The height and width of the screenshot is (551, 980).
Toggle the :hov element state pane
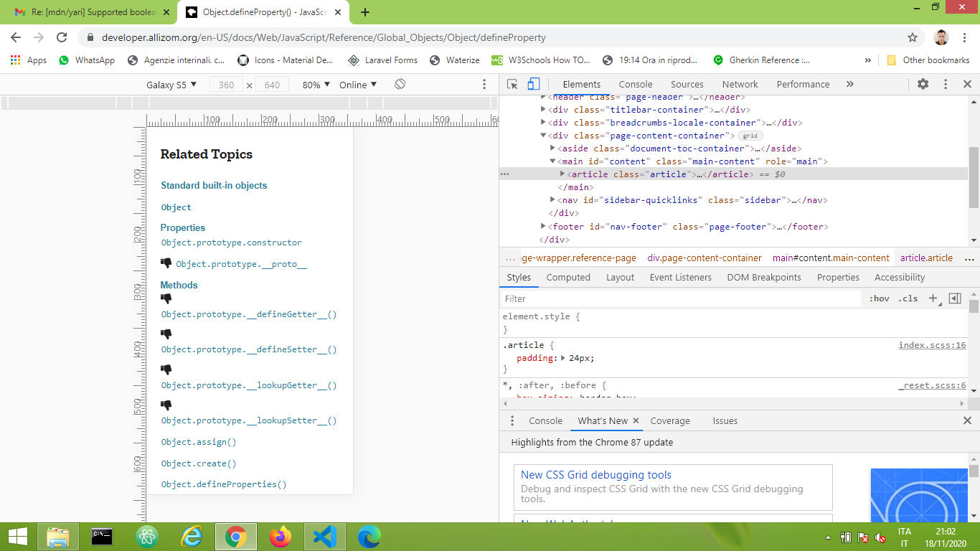(879, 298)
